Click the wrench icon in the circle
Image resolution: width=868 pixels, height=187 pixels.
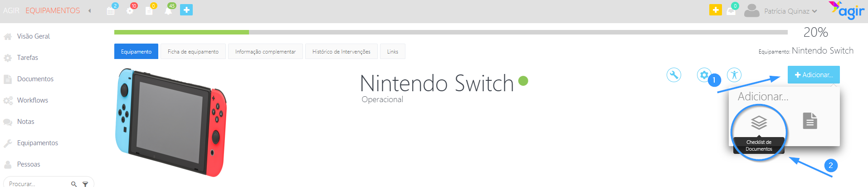tap(674, 75)
